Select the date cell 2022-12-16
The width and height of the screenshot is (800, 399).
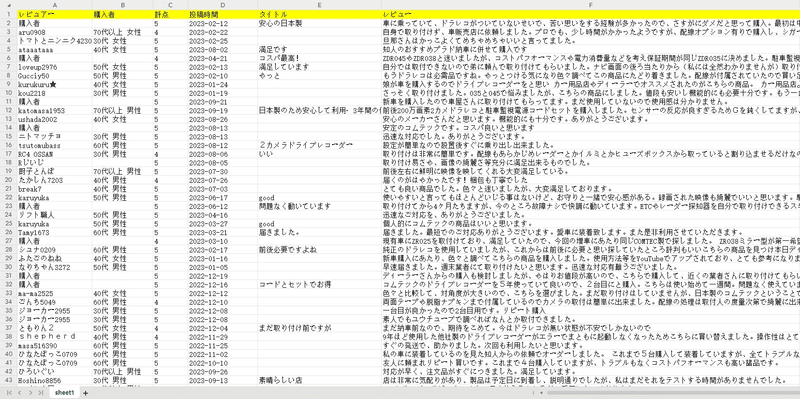(x=222, y=284)
